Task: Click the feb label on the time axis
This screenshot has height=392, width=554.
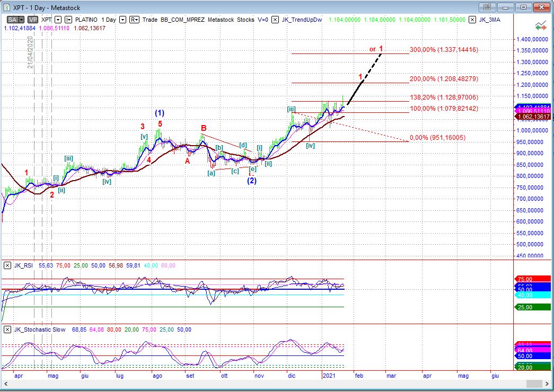Action: (x=359, y=376)
